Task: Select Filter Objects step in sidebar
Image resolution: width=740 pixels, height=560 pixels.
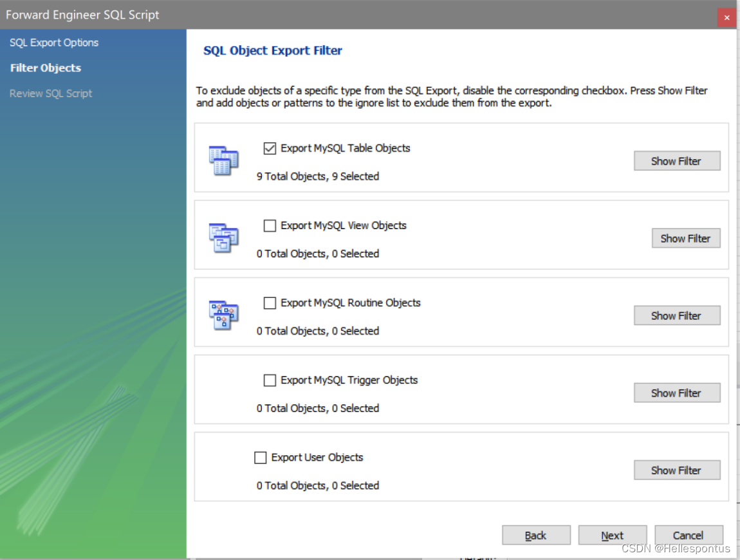Action: click(46, 68)
